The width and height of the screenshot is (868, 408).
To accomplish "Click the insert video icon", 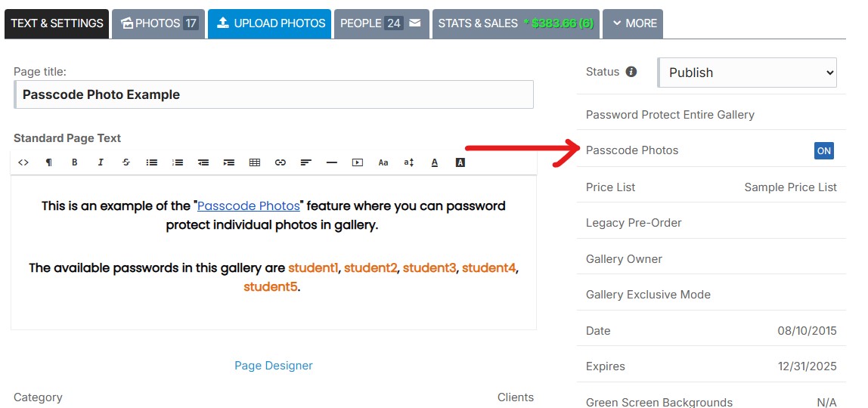I will click(x=358, y=162).
